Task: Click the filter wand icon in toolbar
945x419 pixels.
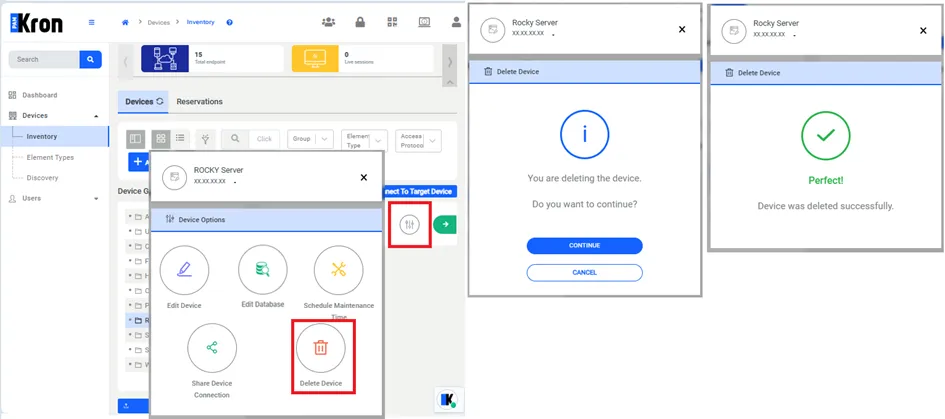Action: tap(206, 139)
